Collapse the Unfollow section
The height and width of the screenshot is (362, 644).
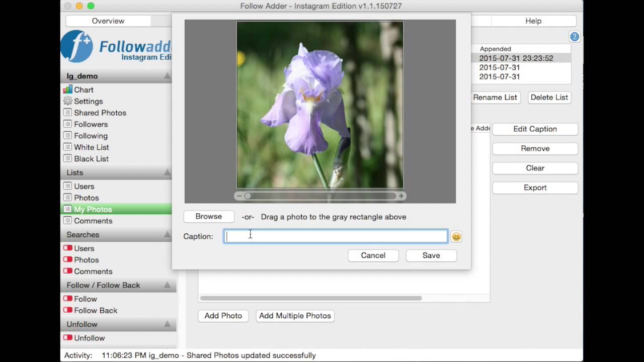point(167,324)
